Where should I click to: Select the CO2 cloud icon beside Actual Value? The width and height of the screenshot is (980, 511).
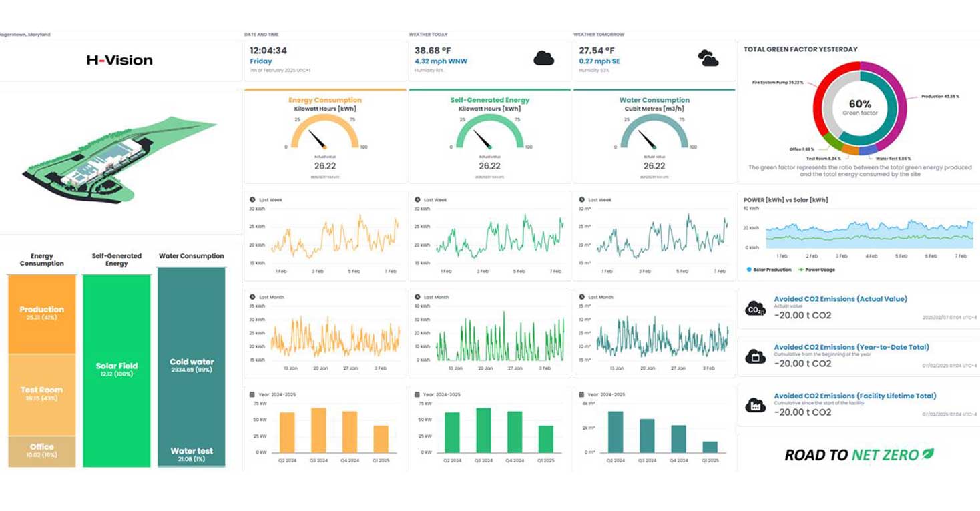pyautogui.click(x=755, y=308)
